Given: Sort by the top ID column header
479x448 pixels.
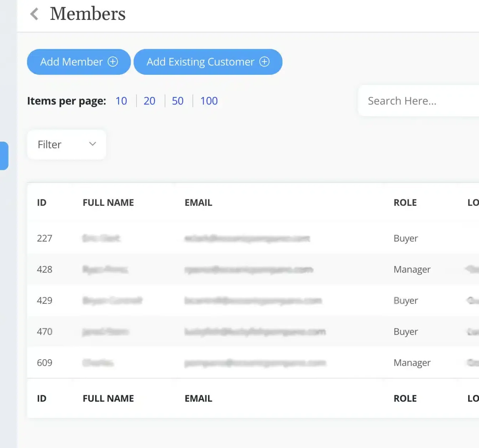Looking at the screenshot, I should tap(42, 203).
